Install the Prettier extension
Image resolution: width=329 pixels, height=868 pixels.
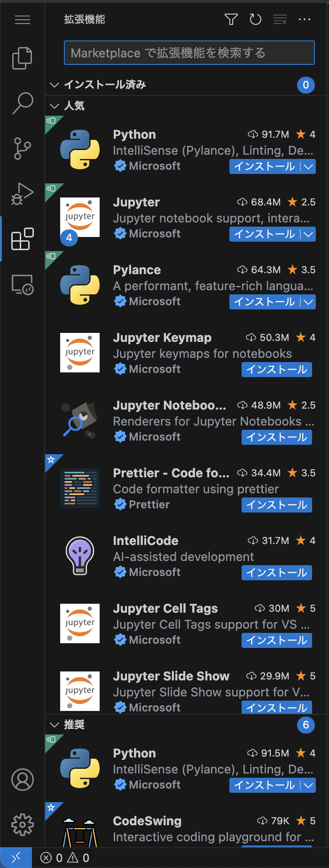coord(276,505)
